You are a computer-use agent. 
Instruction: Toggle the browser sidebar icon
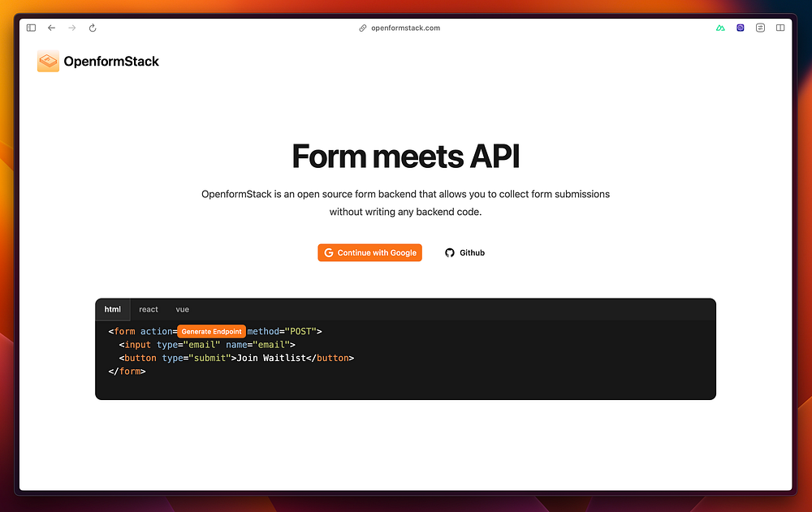(31, 28)
